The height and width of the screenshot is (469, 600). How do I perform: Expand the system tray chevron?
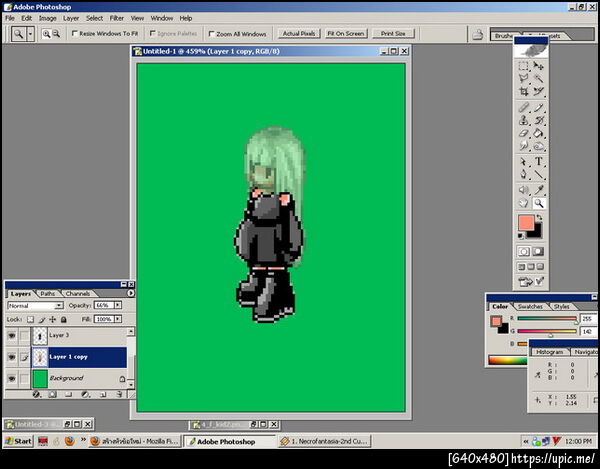pyautogui.click(x=526, y=441)
